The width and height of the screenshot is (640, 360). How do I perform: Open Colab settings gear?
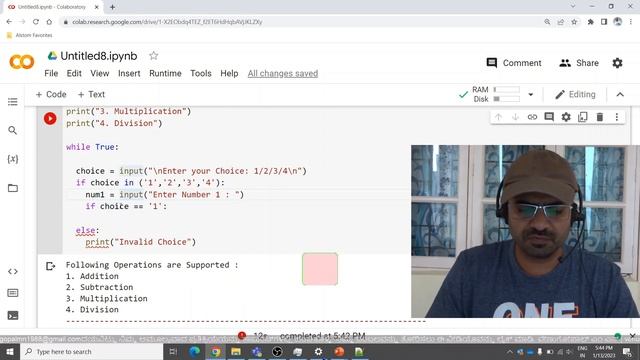click(x=617, y=63)
